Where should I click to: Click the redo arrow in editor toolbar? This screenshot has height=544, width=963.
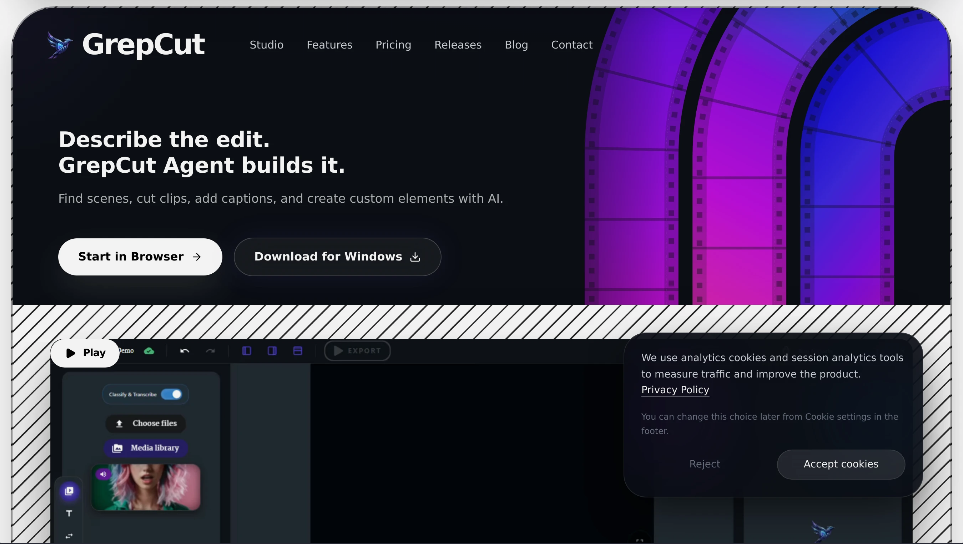pyautogui.click(x=211, y=351)
